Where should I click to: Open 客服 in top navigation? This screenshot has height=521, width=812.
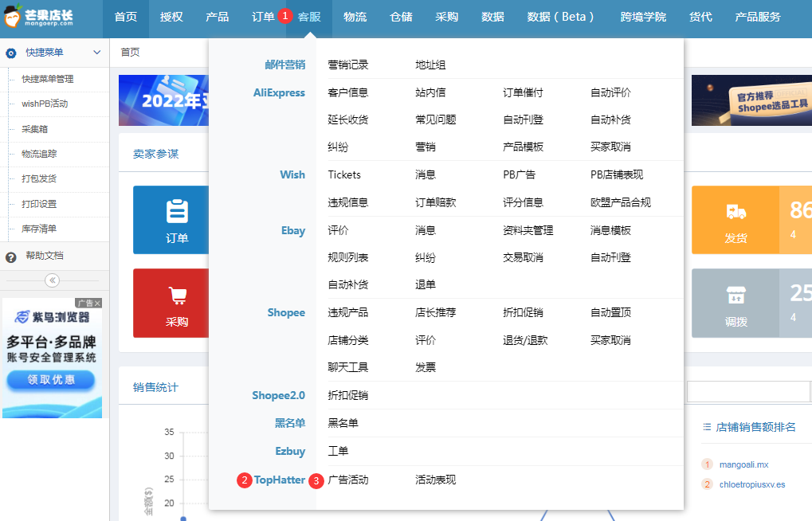tap(309, 17)
